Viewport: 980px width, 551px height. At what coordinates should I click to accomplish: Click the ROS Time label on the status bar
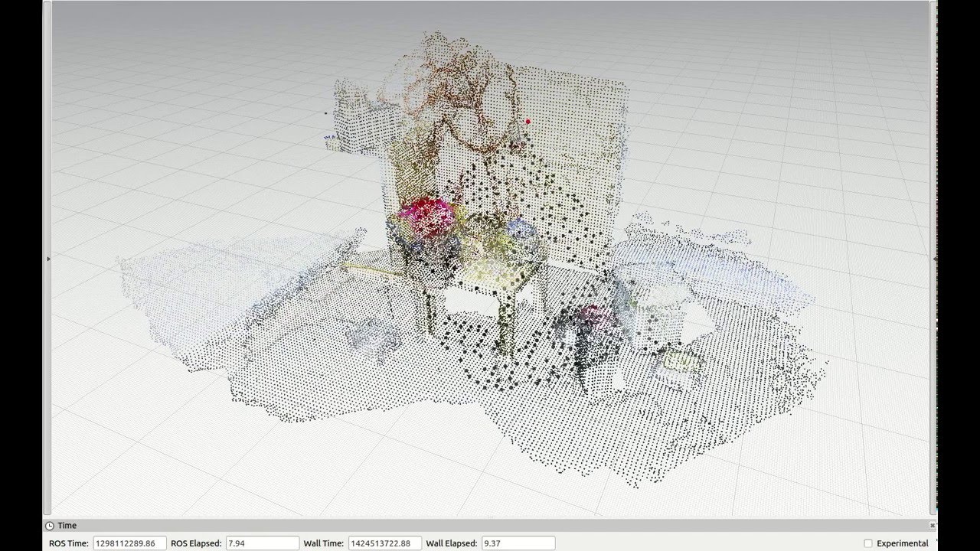click(70, 543)
